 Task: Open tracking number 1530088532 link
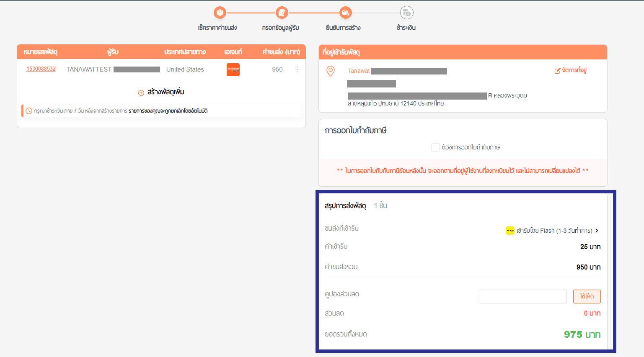click(41, 69)
